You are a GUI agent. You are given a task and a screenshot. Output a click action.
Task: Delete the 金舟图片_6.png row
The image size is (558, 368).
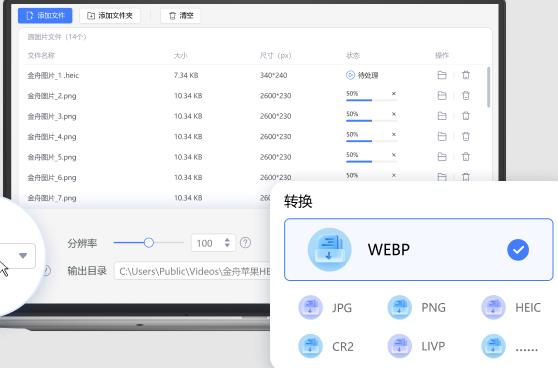(x=466, y=177)
